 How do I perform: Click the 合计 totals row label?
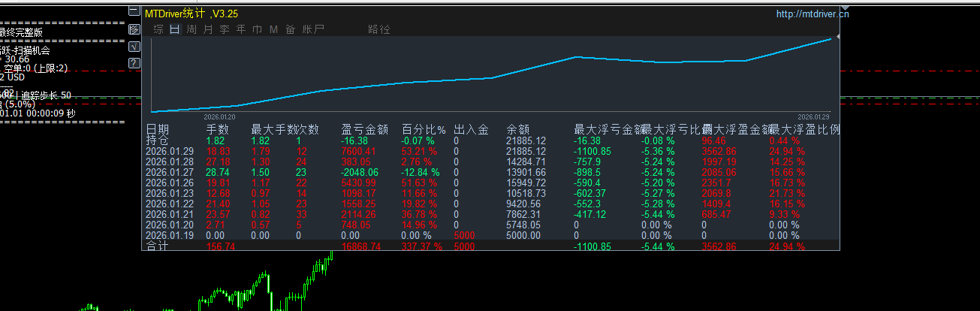(158, 246)
